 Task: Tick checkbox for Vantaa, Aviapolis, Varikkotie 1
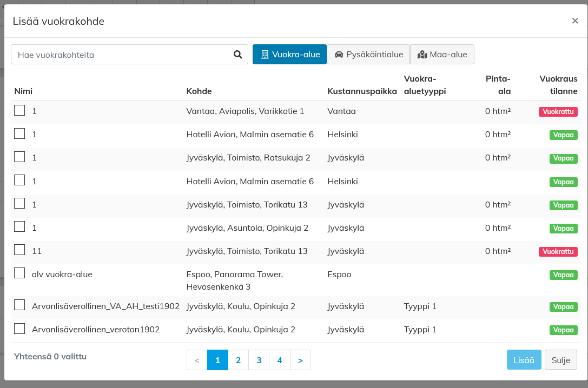point(19,110)
